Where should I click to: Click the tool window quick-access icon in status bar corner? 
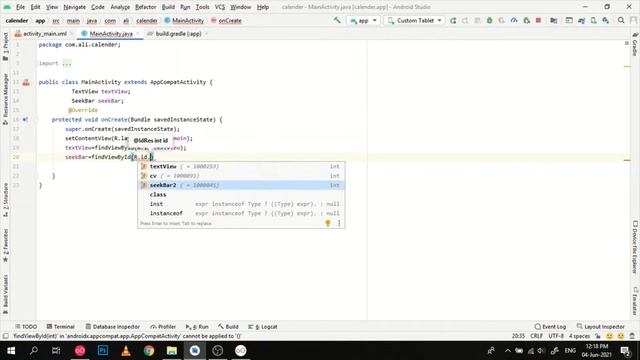pyautogui.click(x=5, y=336)
